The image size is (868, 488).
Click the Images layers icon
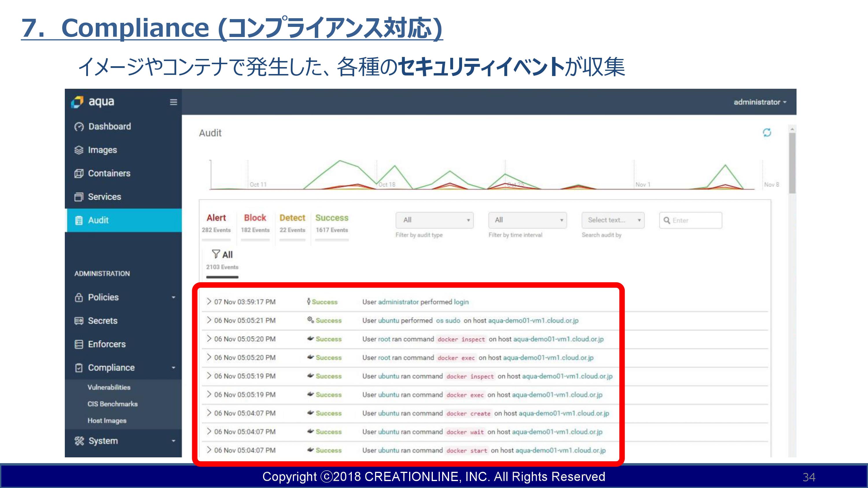point(79,150)
